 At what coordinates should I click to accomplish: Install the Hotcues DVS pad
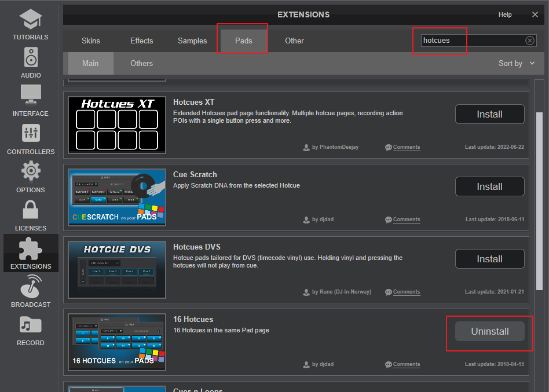489,259
